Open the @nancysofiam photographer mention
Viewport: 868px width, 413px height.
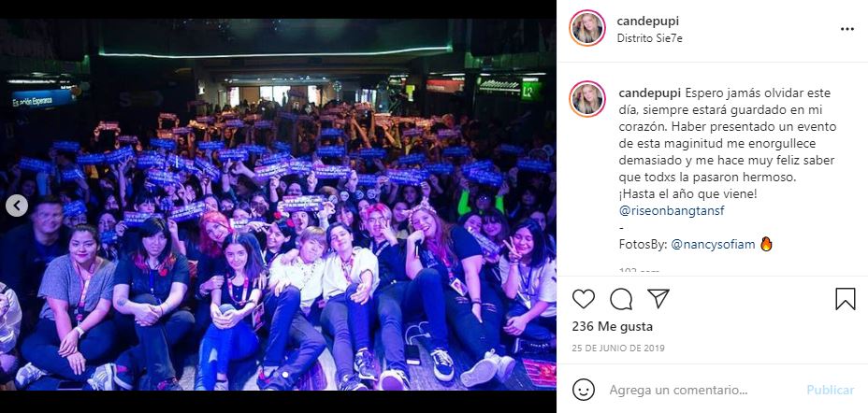713,245
